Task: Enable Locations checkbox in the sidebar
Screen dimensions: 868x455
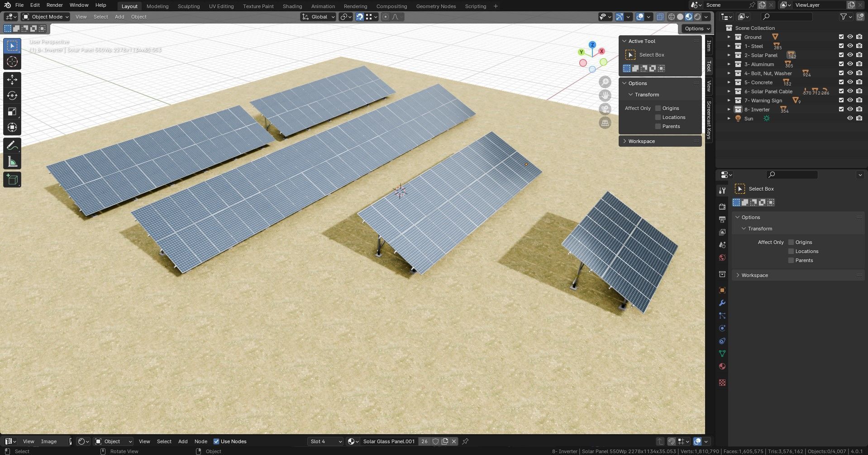Action: [x=658, y=117]
